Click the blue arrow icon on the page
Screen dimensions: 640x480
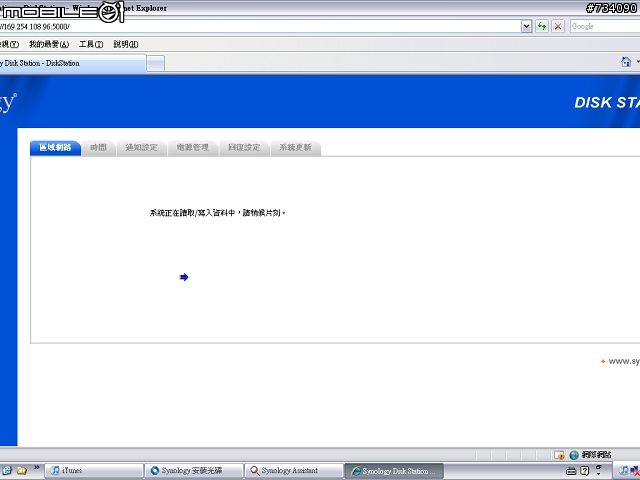[x=184, y=277]
